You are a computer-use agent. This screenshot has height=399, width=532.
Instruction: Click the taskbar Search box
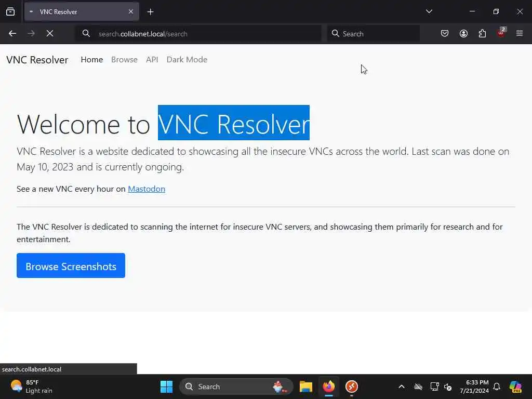coord(236,387)
